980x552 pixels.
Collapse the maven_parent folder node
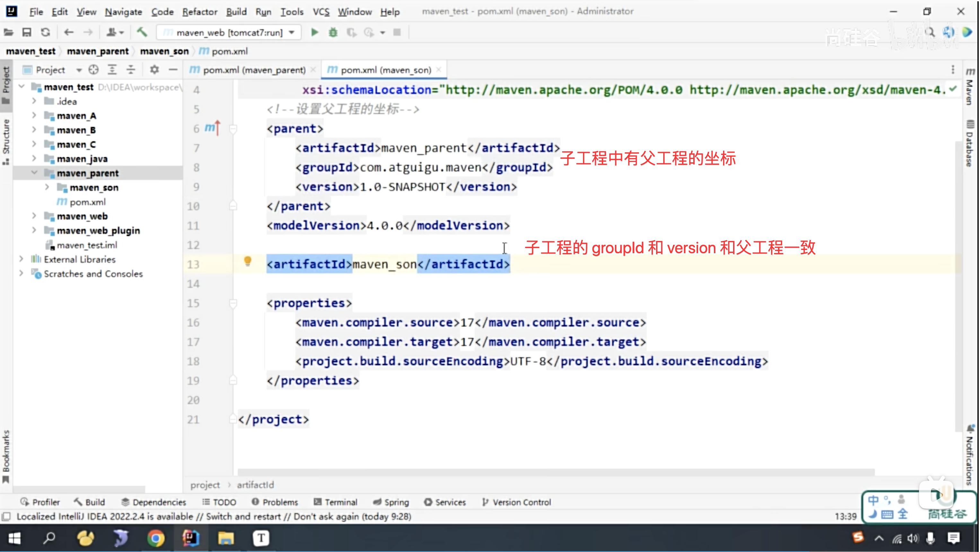click(34, 173)
